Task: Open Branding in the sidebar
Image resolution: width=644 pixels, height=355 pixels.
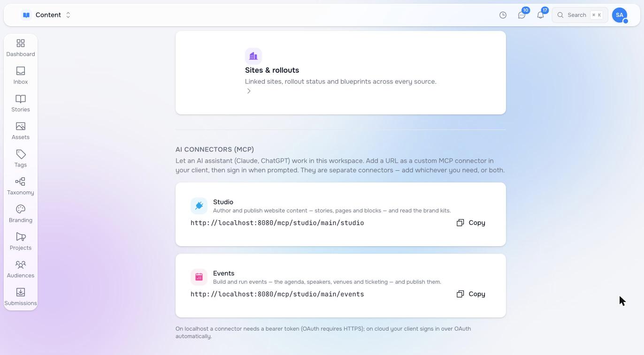Action: pos(21,214)
